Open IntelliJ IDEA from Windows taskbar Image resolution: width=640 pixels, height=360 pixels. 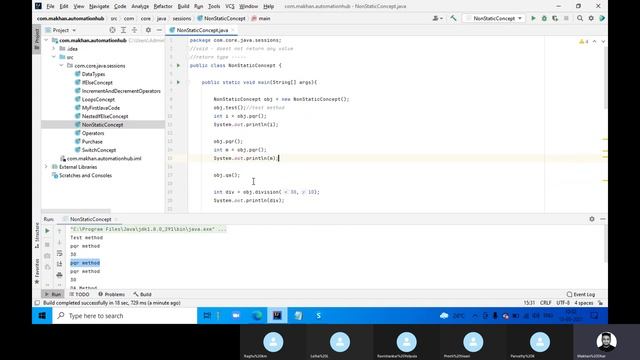coord(277,316)
